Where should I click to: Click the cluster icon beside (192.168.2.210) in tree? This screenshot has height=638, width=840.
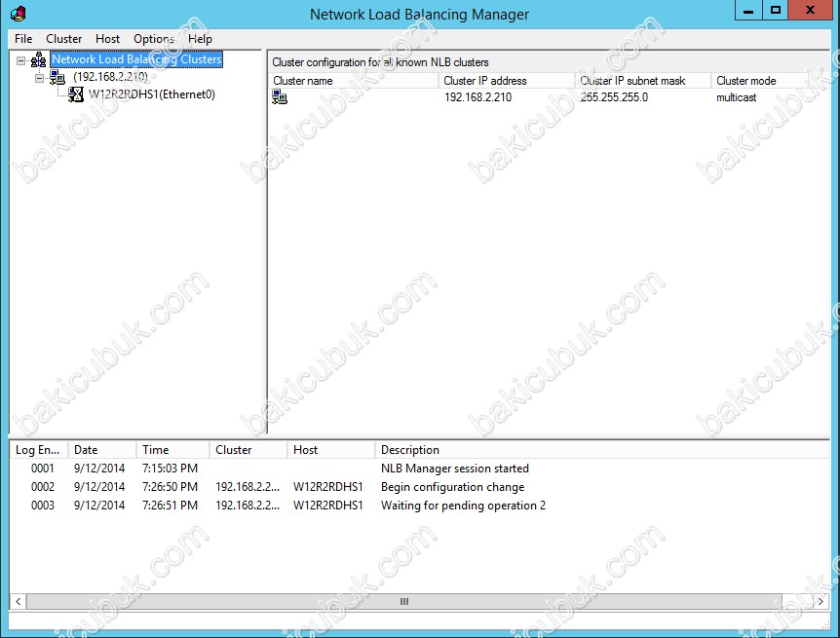point(57,77)
